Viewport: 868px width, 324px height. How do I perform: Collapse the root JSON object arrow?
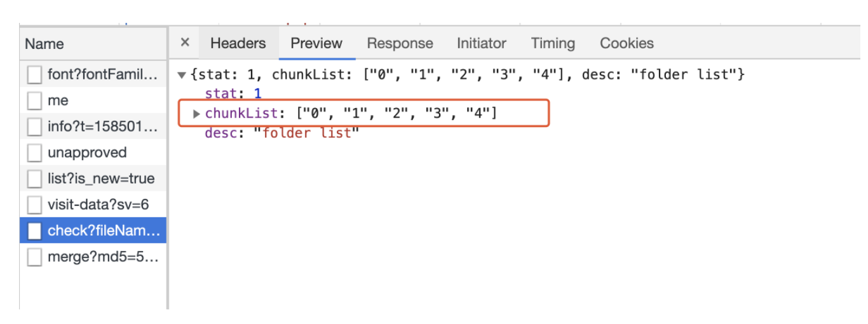pyautogui.click(x=182, y=76)
